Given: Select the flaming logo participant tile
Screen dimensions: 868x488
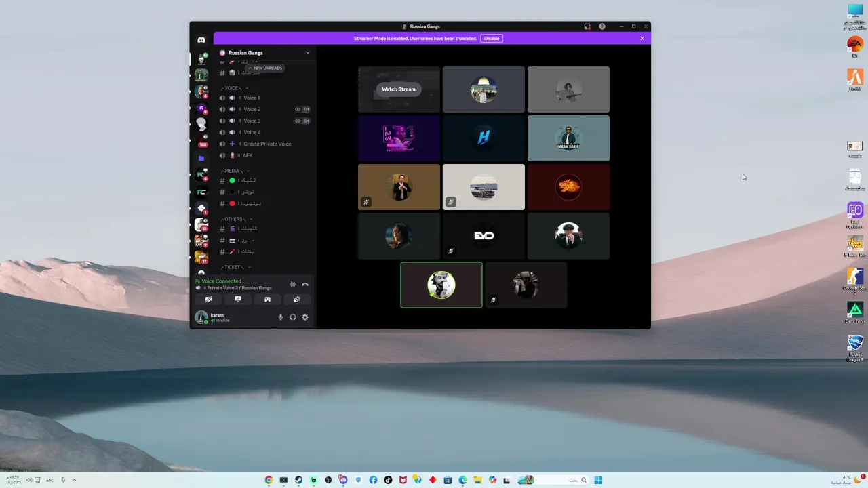Looking at the screenshot, I should pyautogui.click(x=568, y=187).
